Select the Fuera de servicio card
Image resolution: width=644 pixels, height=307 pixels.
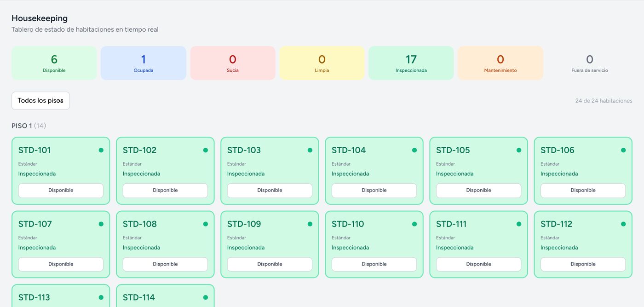click(590, 63)
